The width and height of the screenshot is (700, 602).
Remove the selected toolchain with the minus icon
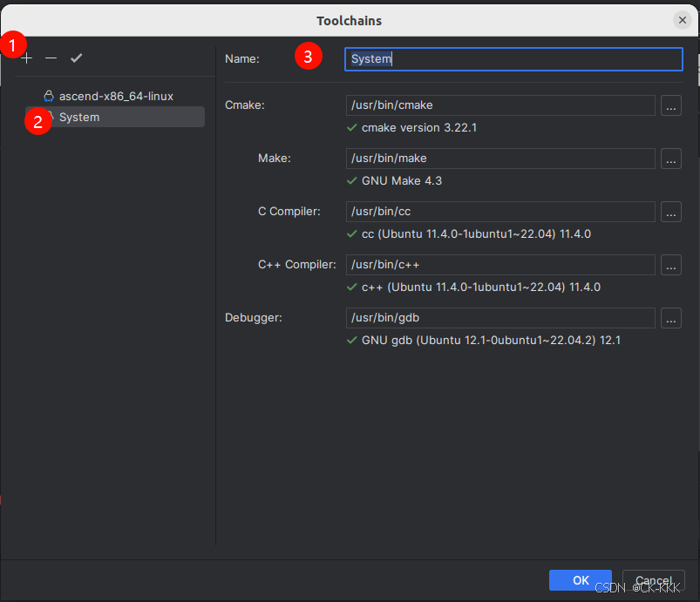tap(51, 58)
